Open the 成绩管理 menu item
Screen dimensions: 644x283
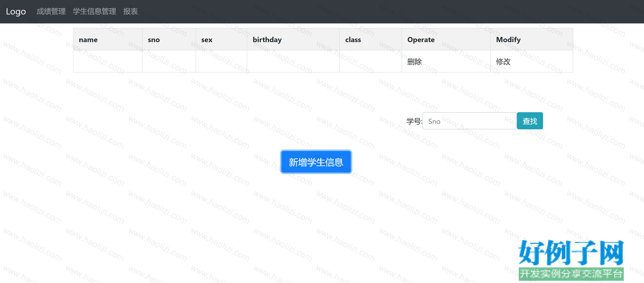coord(51,11)
